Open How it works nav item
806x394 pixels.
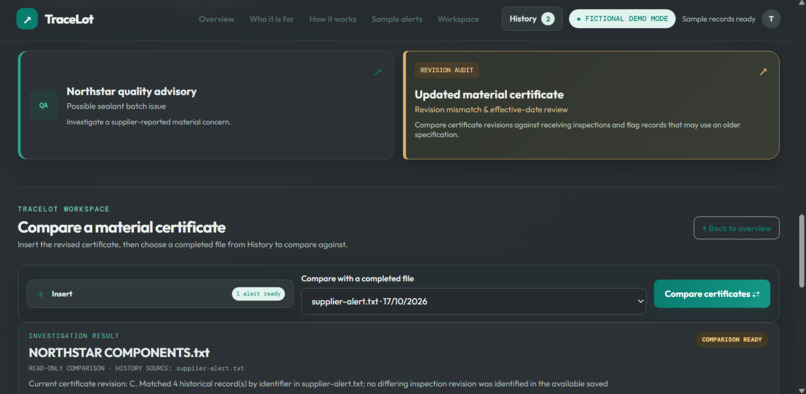pyautogui.click(x=333, y=19)
